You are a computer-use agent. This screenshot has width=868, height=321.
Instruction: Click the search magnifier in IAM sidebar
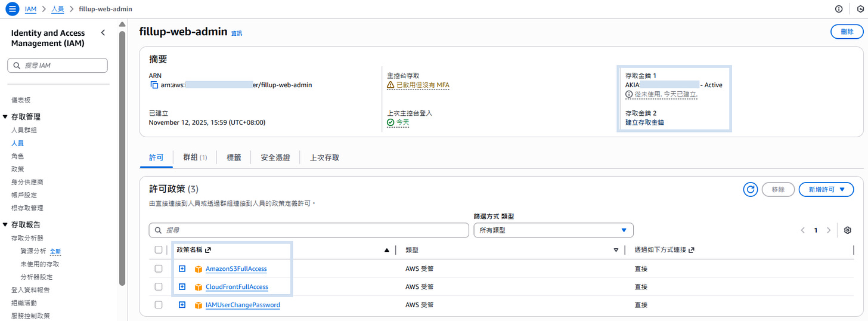pos(16,65)
